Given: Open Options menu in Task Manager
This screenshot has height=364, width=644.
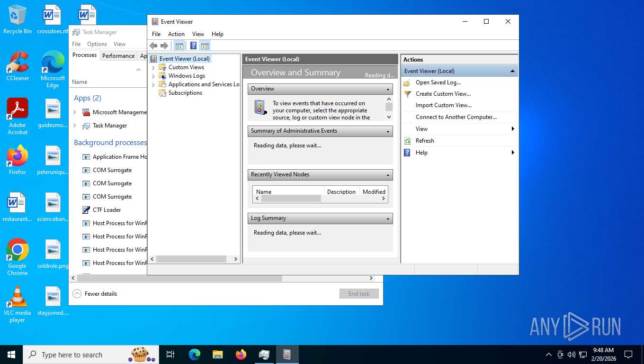Looking at the screenshot, I should pos(97,44).
